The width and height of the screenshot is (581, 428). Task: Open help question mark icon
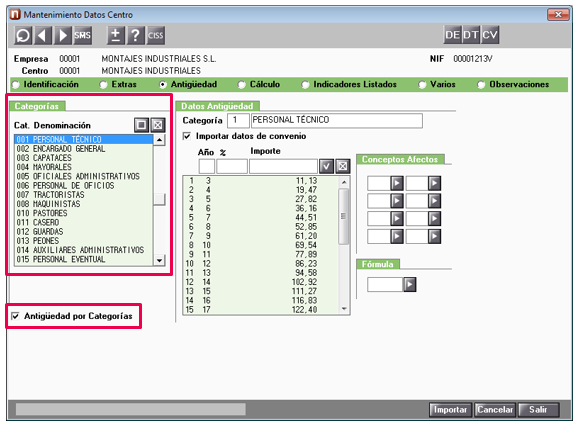136,36
